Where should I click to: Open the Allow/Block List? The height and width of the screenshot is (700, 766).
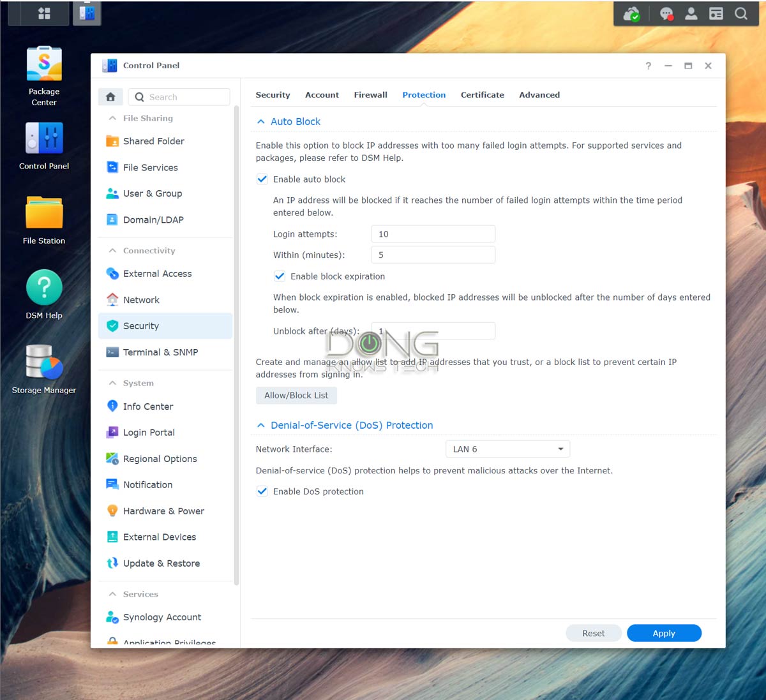tap(296, 395)
